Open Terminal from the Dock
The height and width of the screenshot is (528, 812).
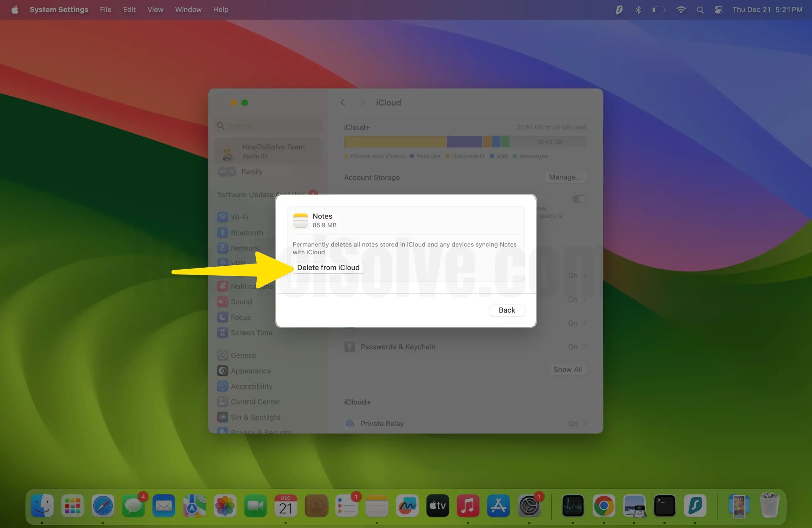[x=664, y=505]
